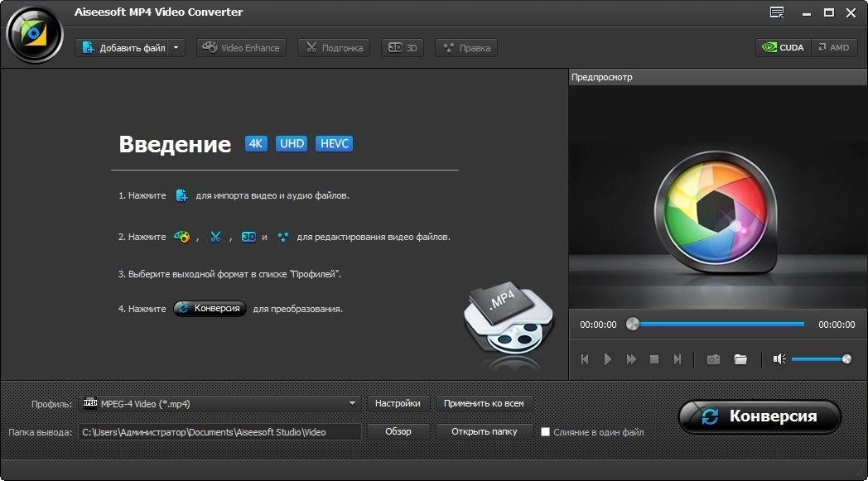Click Обзор to browse folder
This screenshot has width=868, height=481.
[398, 431]
